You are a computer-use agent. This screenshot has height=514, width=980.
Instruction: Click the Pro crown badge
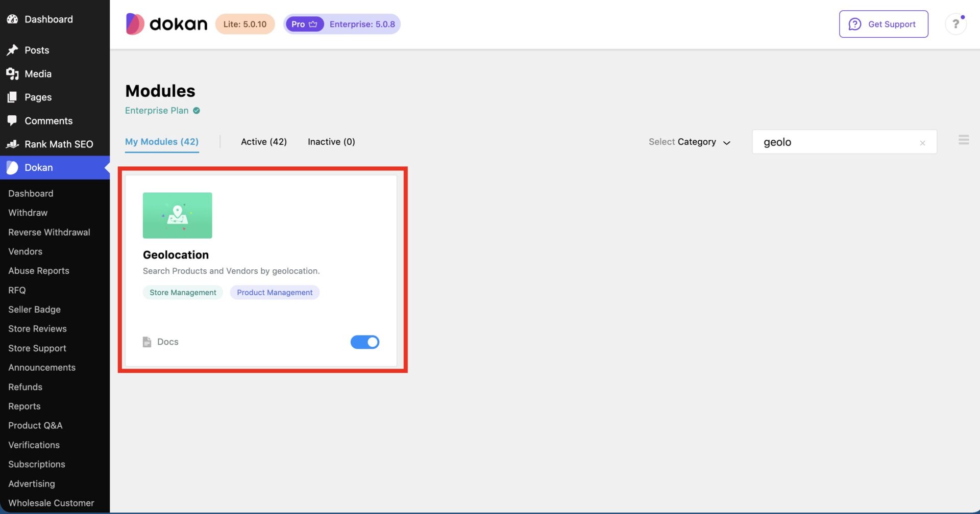click(x=305, y=24)
